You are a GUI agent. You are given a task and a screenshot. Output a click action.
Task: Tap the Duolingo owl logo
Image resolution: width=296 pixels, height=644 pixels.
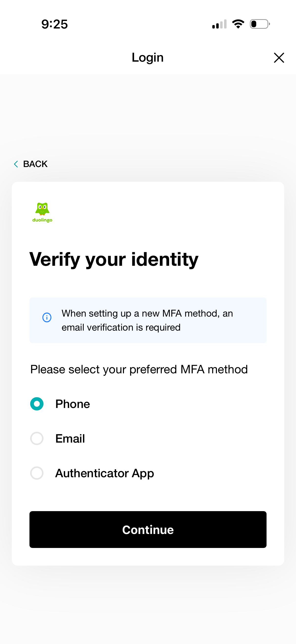[x=42, y=209]
